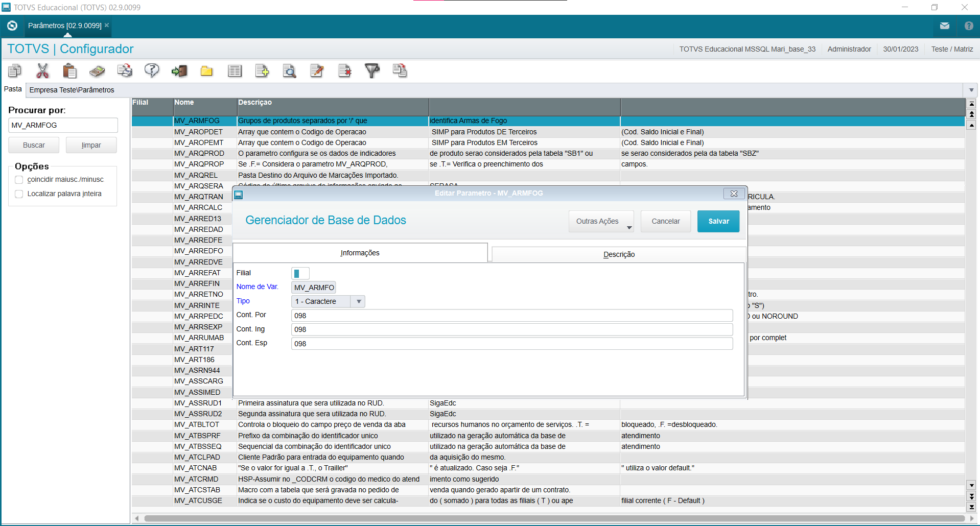
Task: Add a new parameter with plus document icon
Action: [262, 70]
